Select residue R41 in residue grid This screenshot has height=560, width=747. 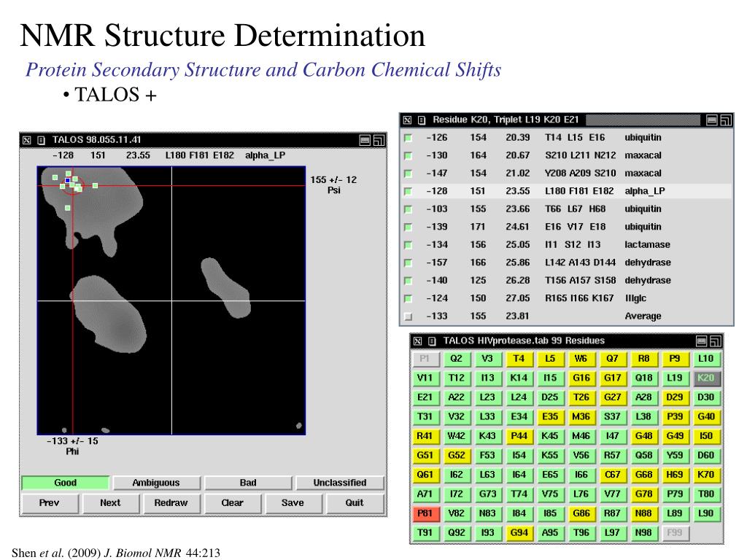[x=425, y=436]
